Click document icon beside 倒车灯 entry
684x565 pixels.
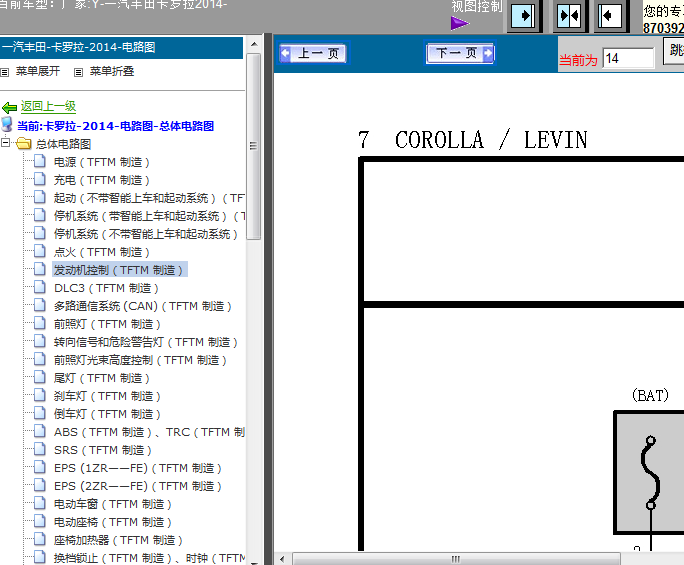[40, 413]
